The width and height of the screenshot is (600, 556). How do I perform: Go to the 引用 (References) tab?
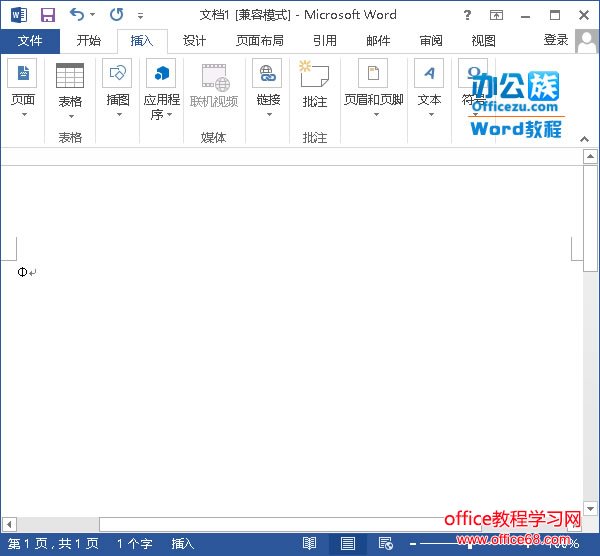coord(325,41)
